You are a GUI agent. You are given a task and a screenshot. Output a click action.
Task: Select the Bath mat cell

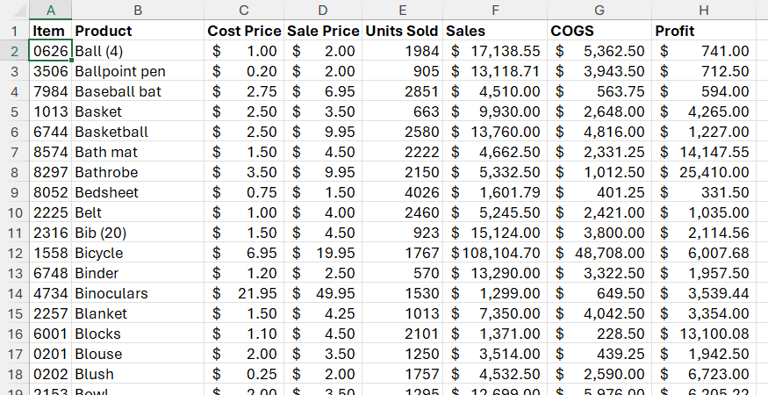pyautogui.click(x=138, y=152)
